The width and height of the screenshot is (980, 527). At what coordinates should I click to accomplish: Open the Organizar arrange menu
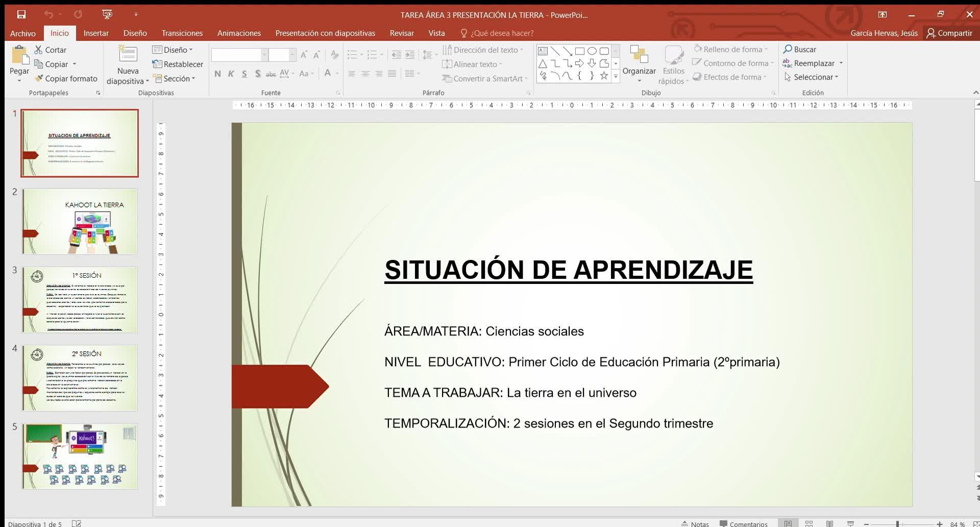[x=639, y=64]
